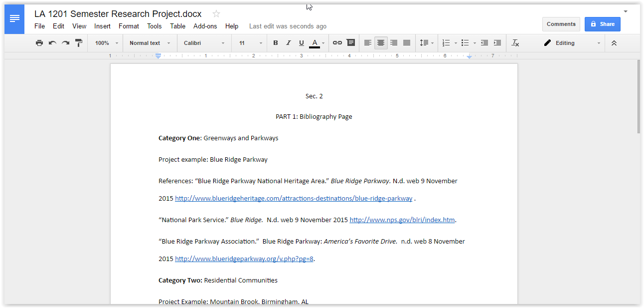Expand numbered list options arrow
Screen dimensions: 644x308
click(x=456, y=43)
